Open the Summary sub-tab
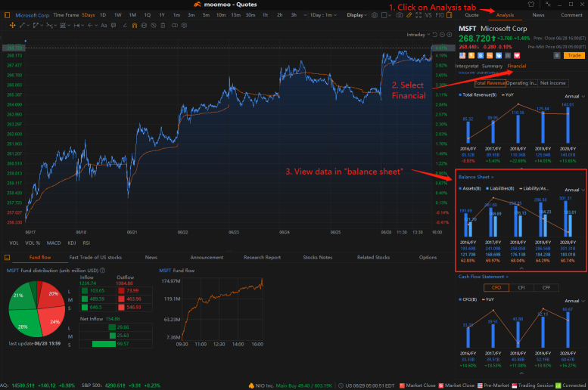This screenshot has height=390, width=588. 492,66
